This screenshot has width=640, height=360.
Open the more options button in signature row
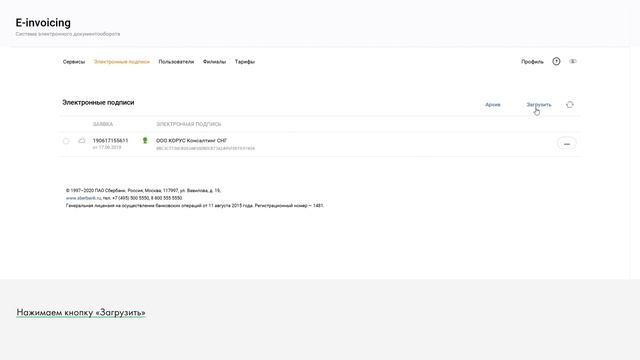[x=567, y=144]
